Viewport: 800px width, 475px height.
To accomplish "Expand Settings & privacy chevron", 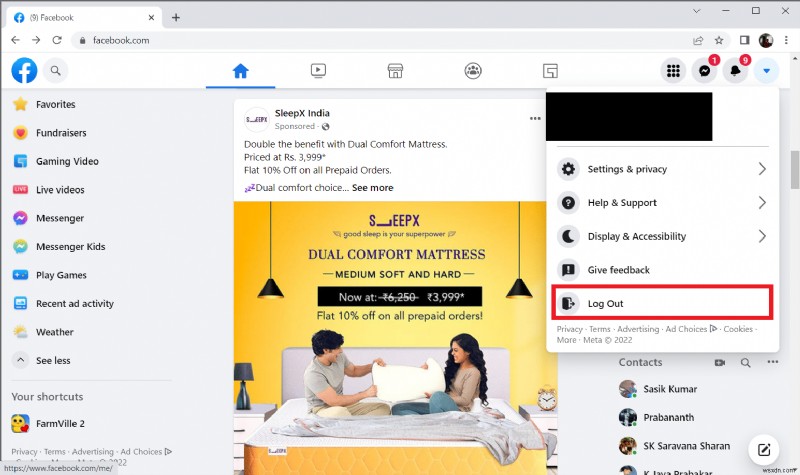I will [x=762, y=169].
